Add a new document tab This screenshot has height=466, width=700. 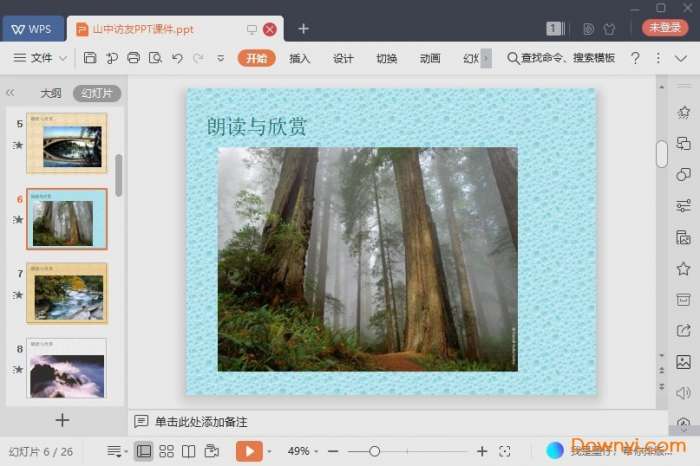coord(304,29)
